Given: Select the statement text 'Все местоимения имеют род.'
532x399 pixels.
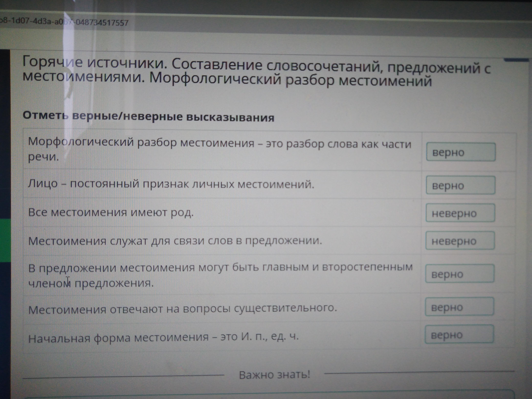Looking at the screenshot, I should pos(111,213).
